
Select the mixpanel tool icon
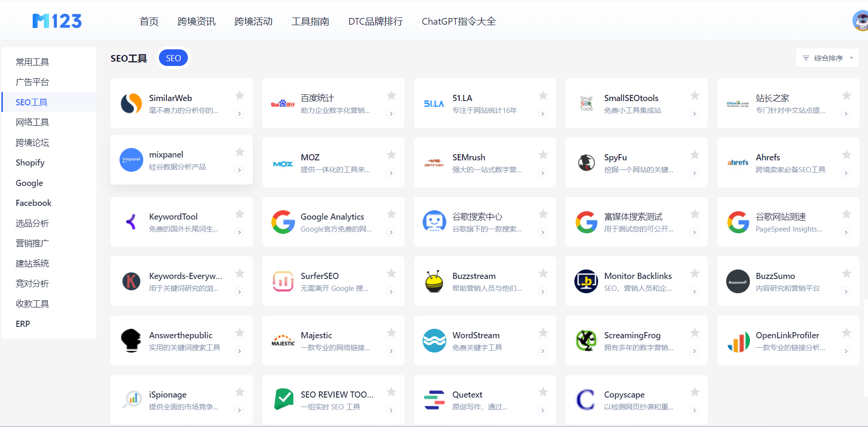click(x=131, y=160)
